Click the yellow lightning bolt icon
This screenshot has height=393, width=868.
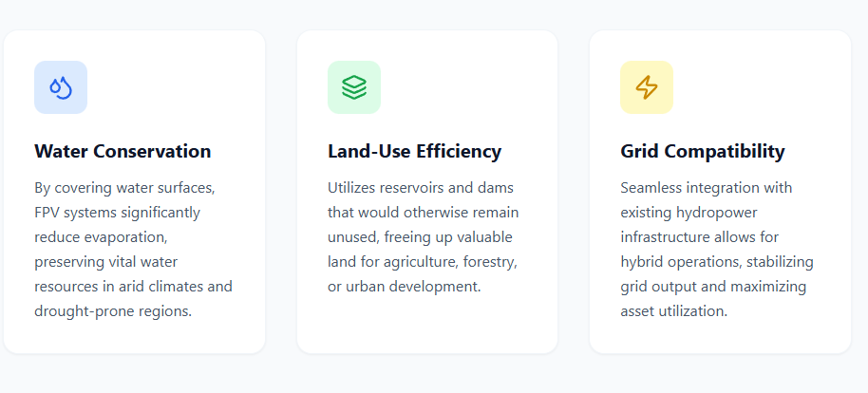tap(647, 87)
